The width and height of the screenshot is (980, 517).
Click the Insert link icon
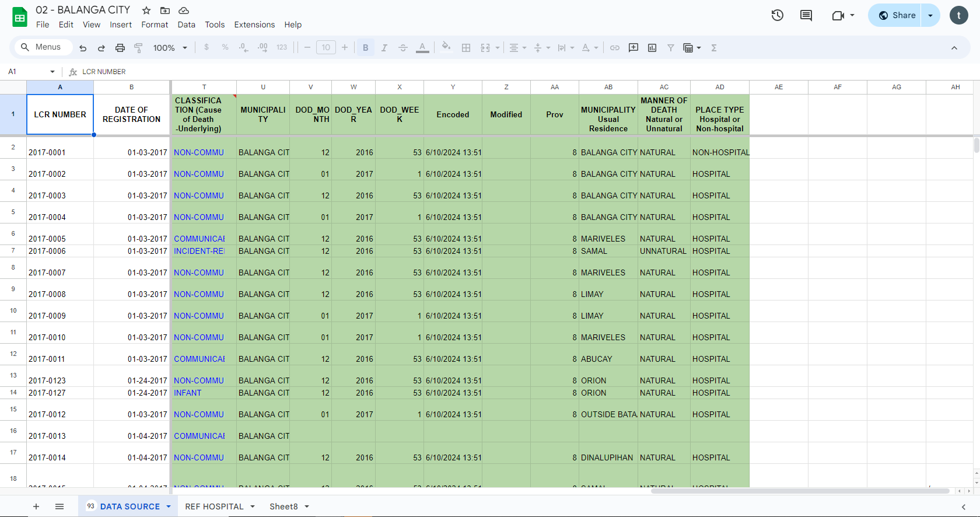615,48
